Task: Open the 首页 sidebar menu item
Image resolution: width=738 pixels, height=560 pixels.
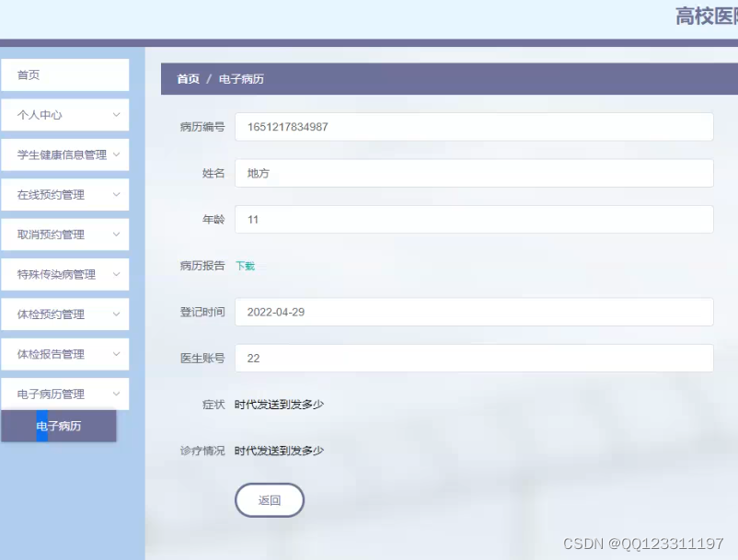Action: (x=65, y=74)
